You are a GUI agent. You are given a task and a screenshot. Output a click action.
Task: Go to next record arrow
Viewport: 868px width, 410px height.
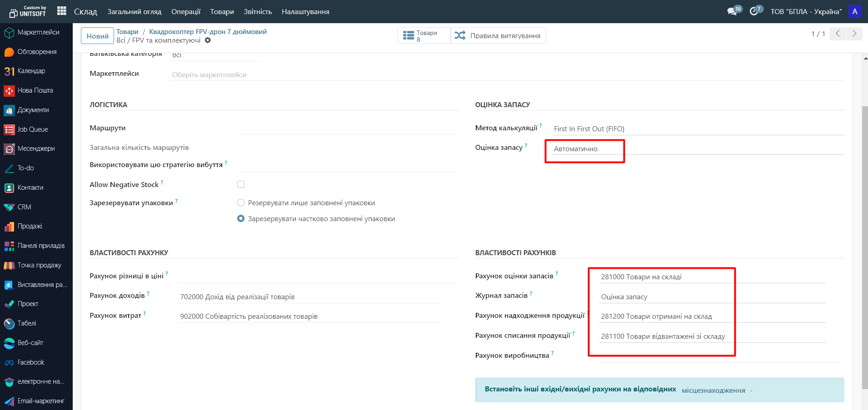(854, 34)
